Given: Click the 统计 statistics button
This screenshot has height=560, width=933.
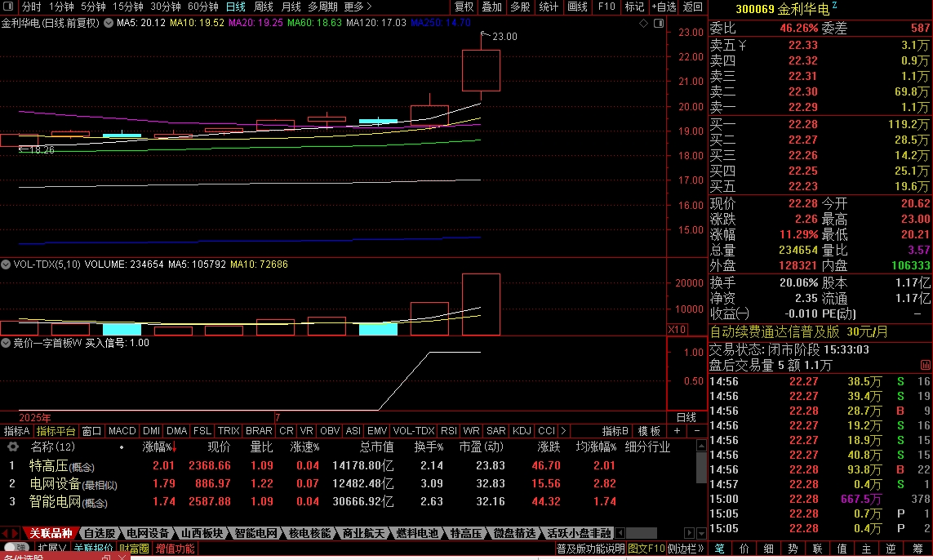Looking at the screenshot, I should 549,7.
